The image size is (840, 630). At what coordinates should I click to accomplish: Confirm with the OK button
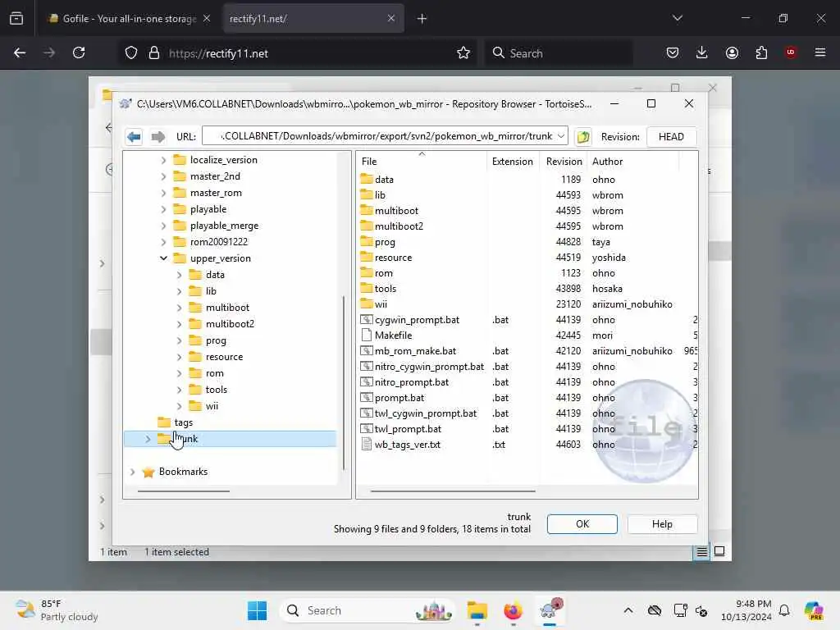pos(582,524)
